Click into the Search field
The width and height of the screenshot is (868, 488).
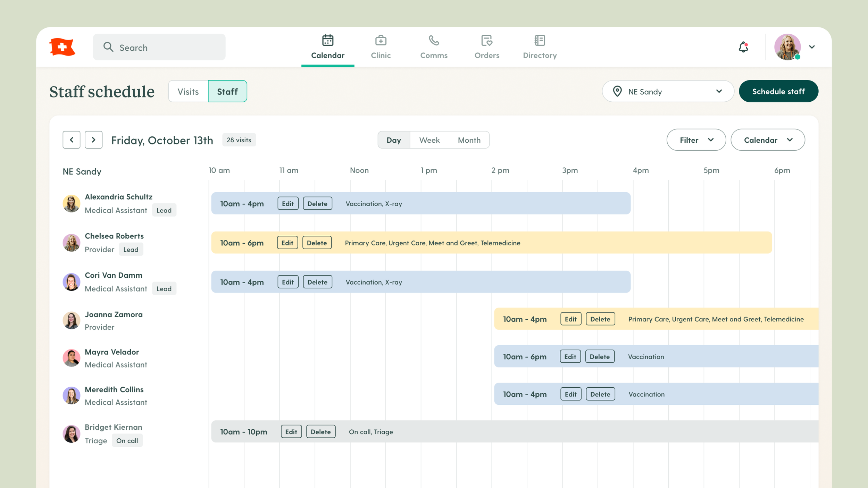(x=159, y=47)
